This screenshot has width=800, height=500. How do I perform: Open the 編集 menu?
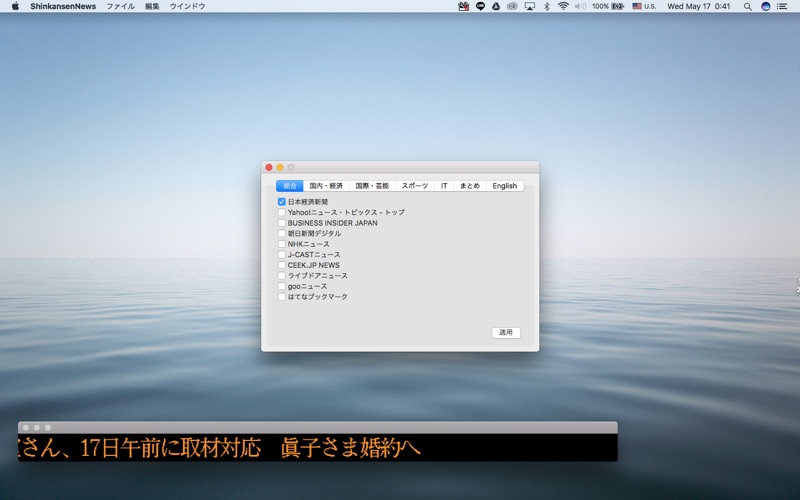(x=152, y=6)
